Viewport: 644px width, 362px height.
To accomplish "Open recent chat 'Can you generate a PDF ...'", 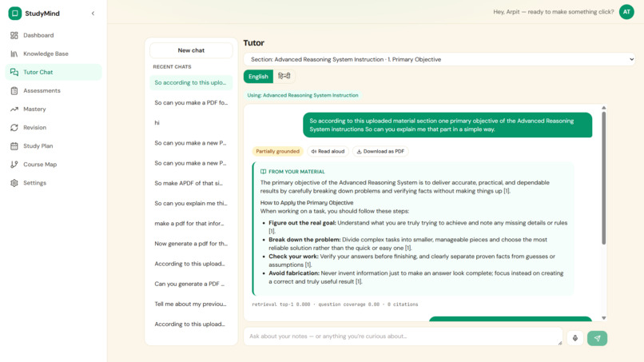I will [x=191, y=284].
